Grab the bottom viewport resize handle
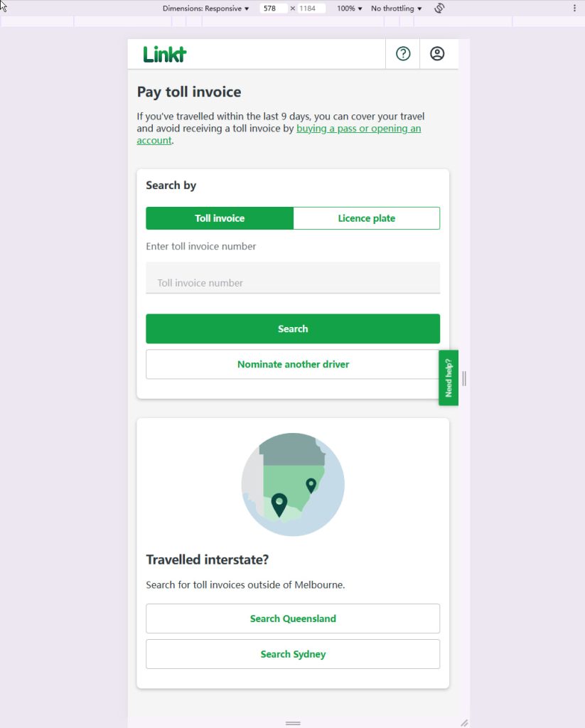The width and height of the screenshot is (585, 728). [x=293, y=723]
